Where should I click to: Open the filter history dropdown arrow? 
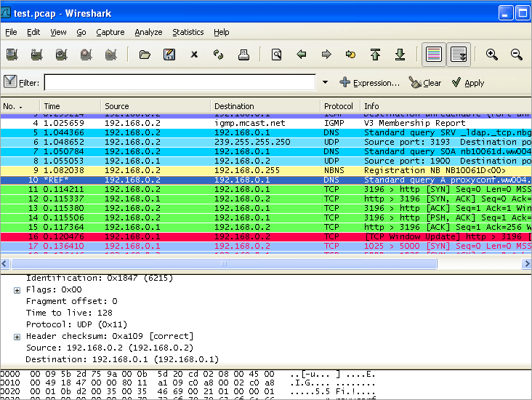325,82
